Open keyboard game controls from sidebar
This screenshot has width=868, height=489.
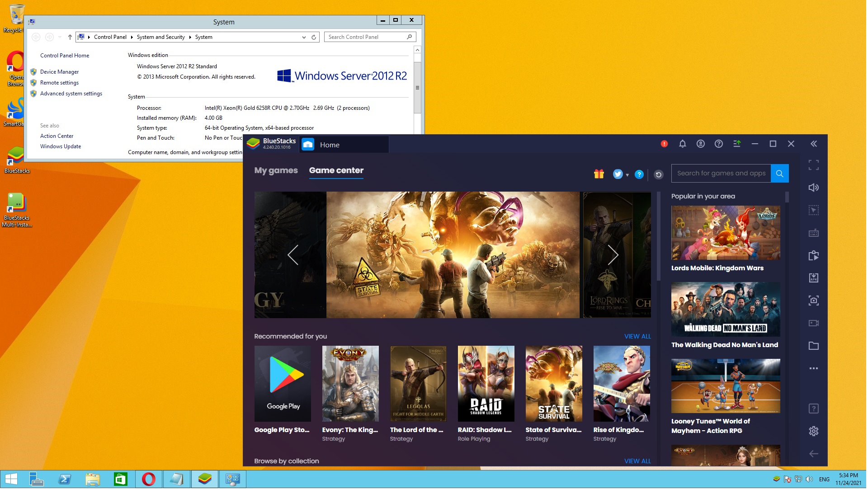(814, 233)
